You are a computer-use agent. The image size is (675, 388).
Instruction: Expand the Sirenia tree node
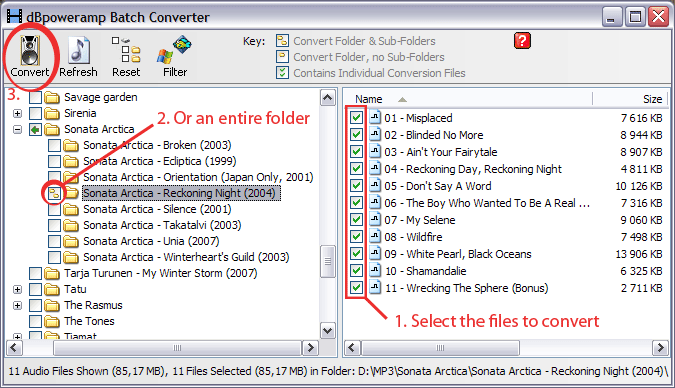click(17, 114)
